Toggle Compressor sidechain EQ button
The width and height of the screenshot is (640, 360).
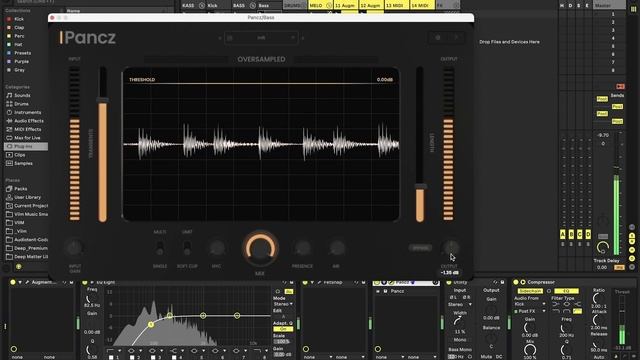coord(567,291)
